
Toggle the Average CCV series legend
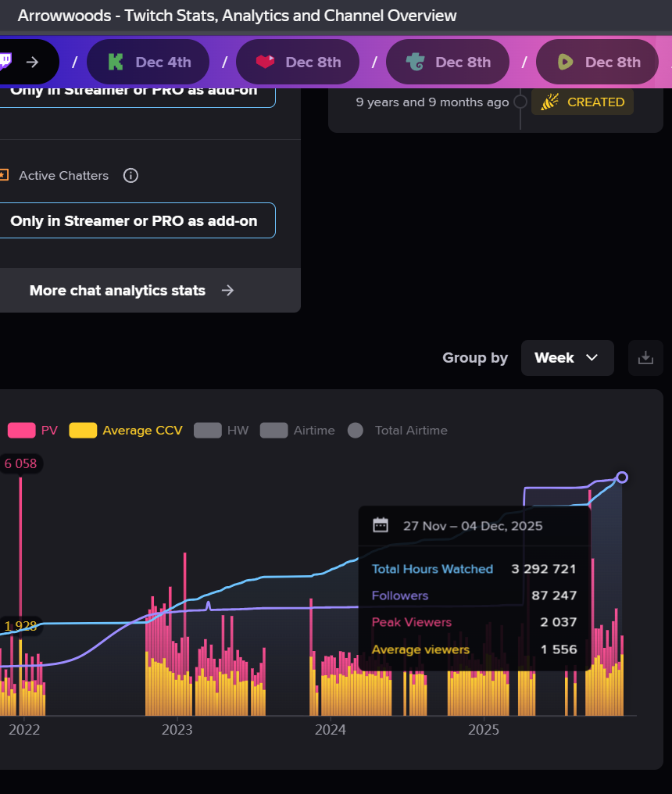click(126, 431)
